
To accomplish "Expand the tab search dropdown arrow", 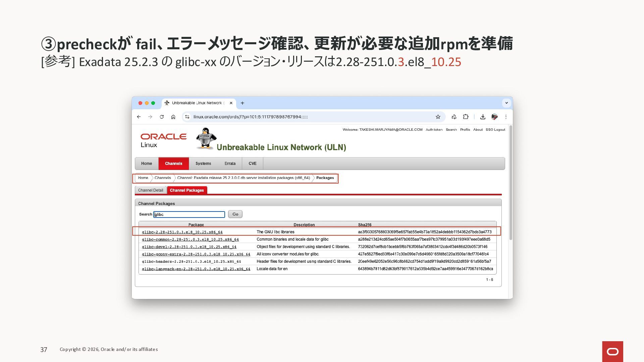I will [x=506, y=103].
